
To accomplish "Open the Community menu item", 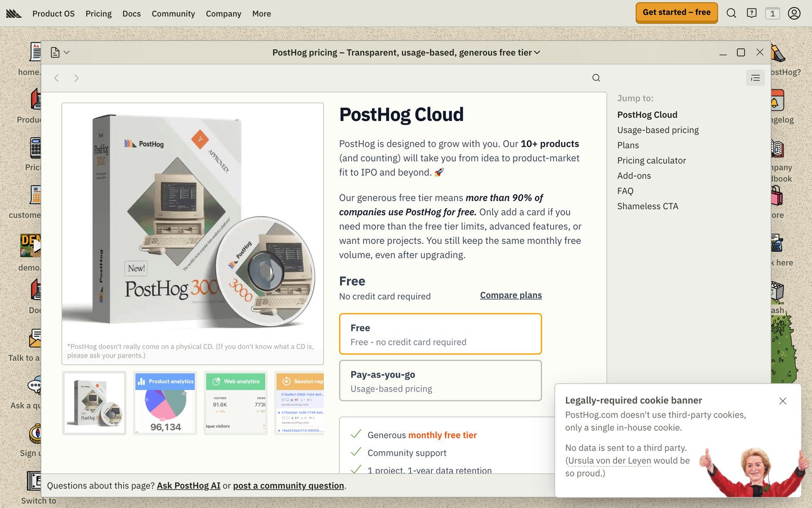I will point(173,14).
